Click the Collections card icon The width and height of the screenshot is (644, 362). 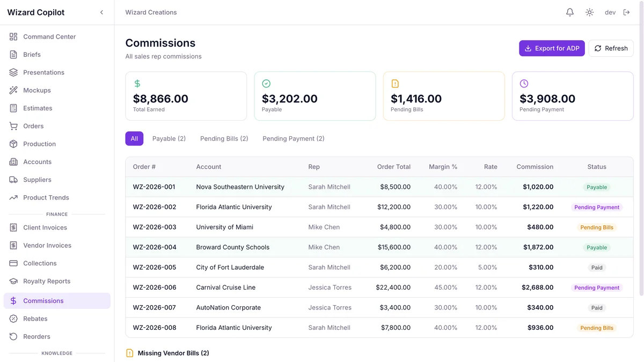(x=13, y=263)
